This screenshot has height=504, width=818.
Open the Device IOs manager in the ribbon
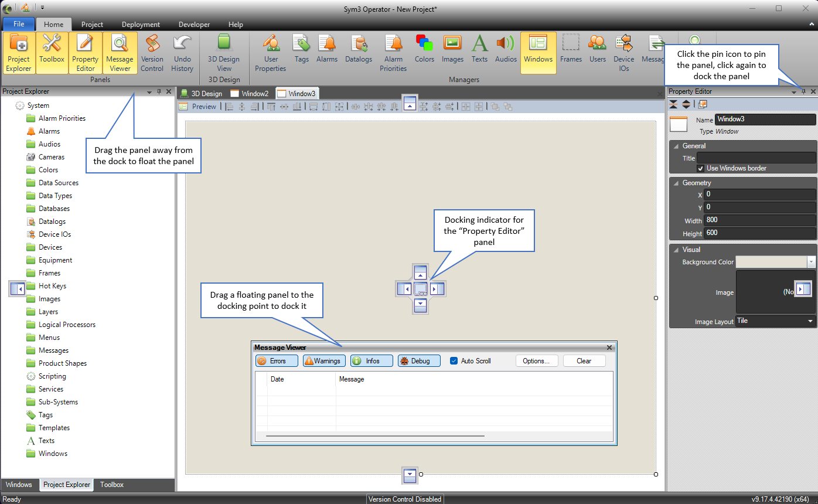coord(624,53)
